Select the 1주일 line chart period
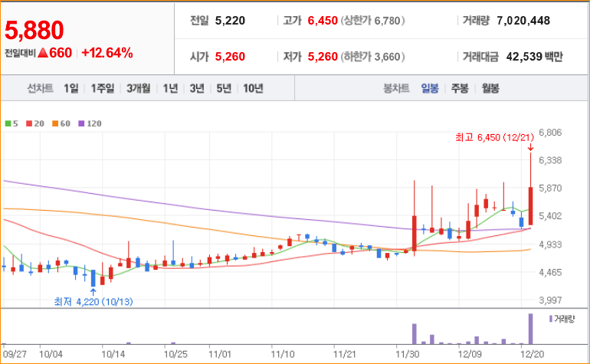The width and height of the screenshot is (590, 364). coord(103,88)
